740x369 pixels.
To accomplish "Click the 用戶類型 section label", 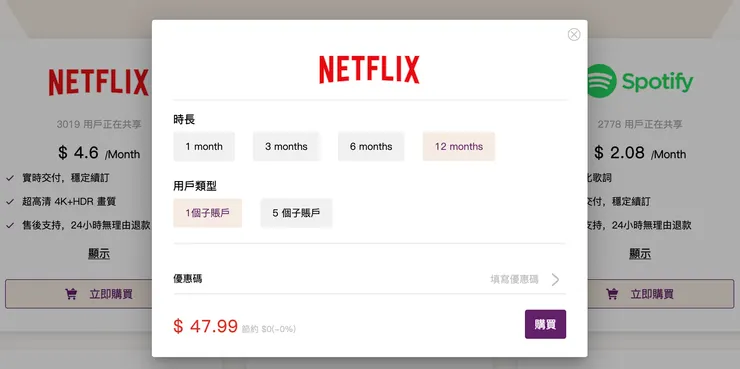I will click(195, 186).
